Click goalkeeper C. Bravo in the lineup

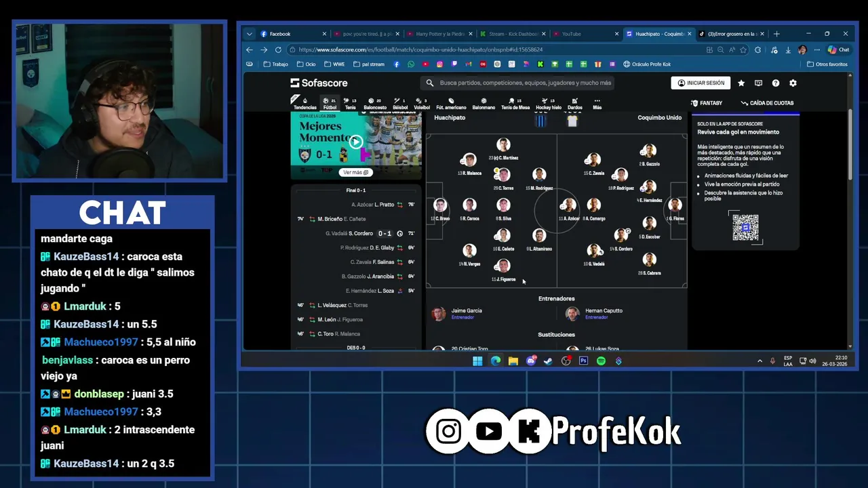[440, 209]
